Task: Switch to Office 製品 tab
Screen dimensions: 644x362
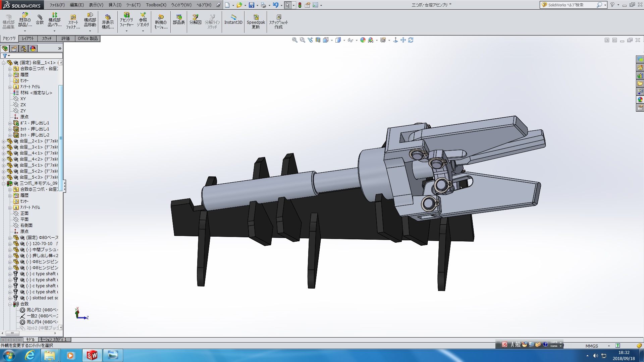Action: 88,39
